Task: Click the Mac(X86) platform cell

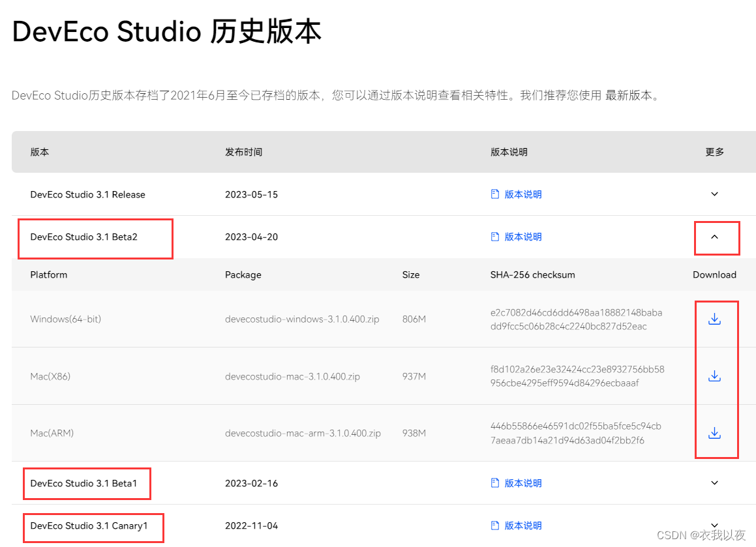Action: pyautogui.click(x=50, y=376)
